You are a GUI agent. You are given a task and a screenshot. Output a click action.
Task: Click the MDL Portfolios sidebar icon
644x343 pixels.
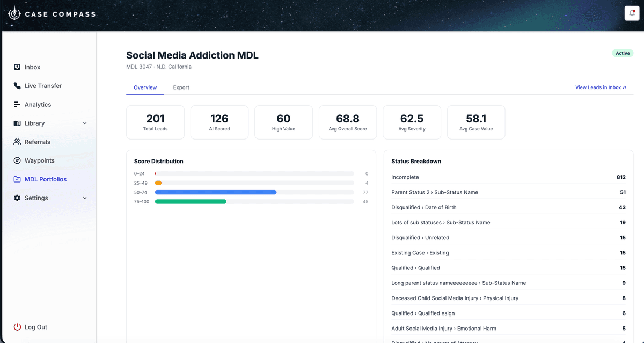click(17, 179)
